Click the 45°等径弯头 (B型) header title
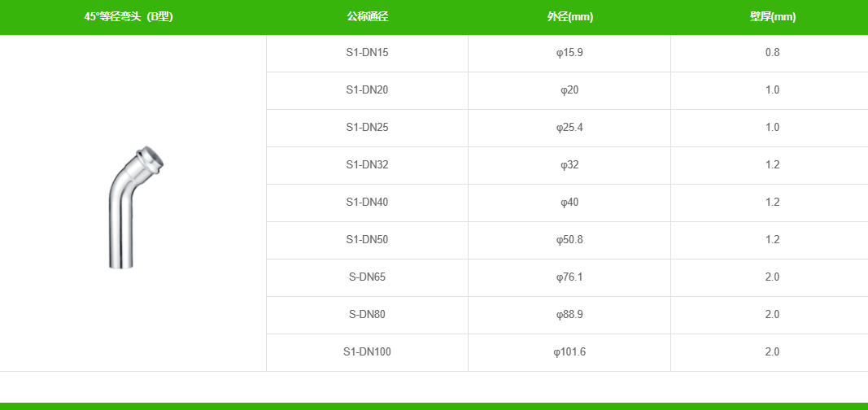 point(129,17)
